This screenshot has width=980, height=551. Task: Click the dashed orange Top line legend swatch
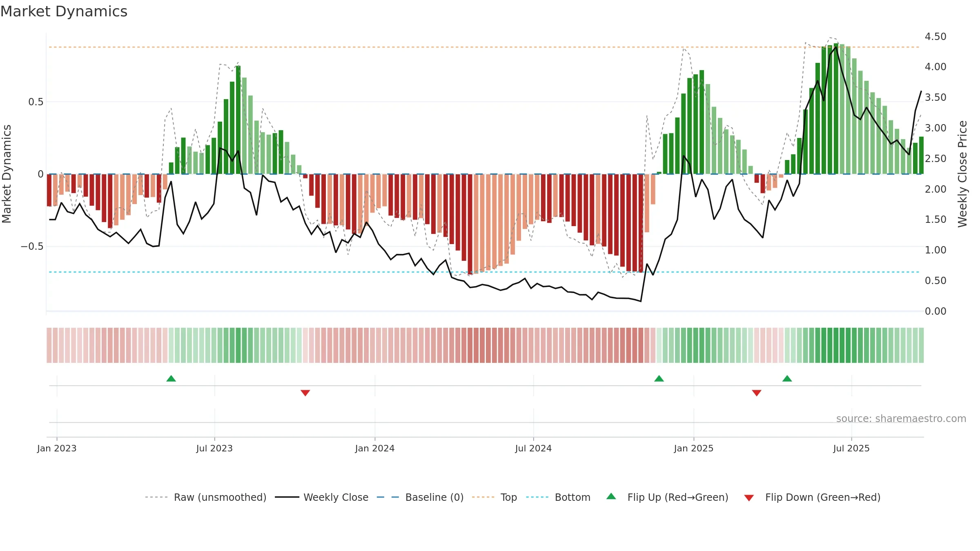pos(483,497)
